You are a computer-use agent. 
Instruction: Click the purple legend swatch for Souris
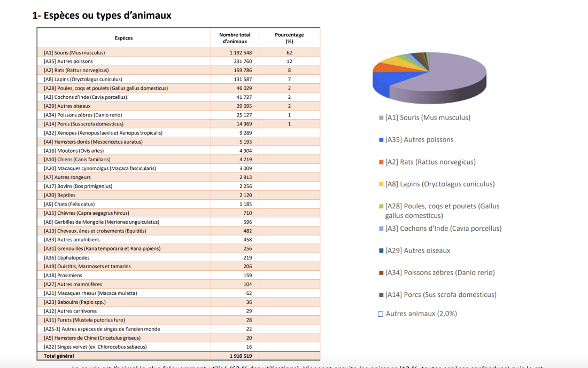click(381, 118)
